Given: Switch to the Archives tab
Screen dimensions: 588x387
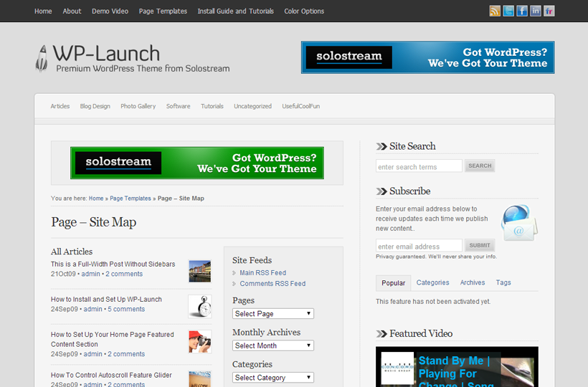Looking at the screenshot, I should [473, 282].
